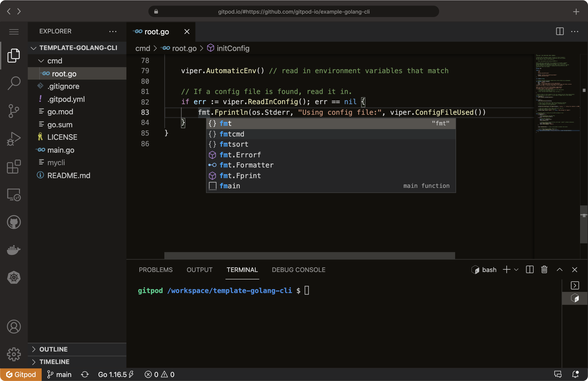Toggle the hamburger application menu
Viewport: 588px width, 381px height.
pyautogui.click(x=14, y=32)
